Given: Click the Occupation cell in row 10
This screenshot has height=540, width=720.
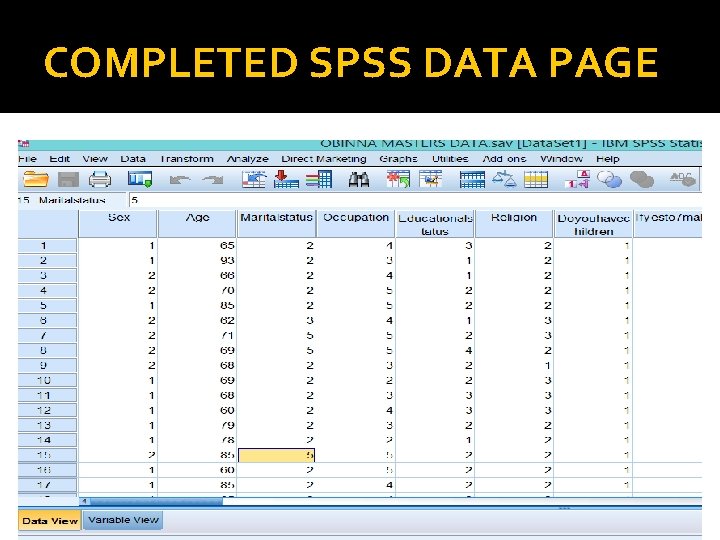Looking at the screenshot, I should point(356,380).
